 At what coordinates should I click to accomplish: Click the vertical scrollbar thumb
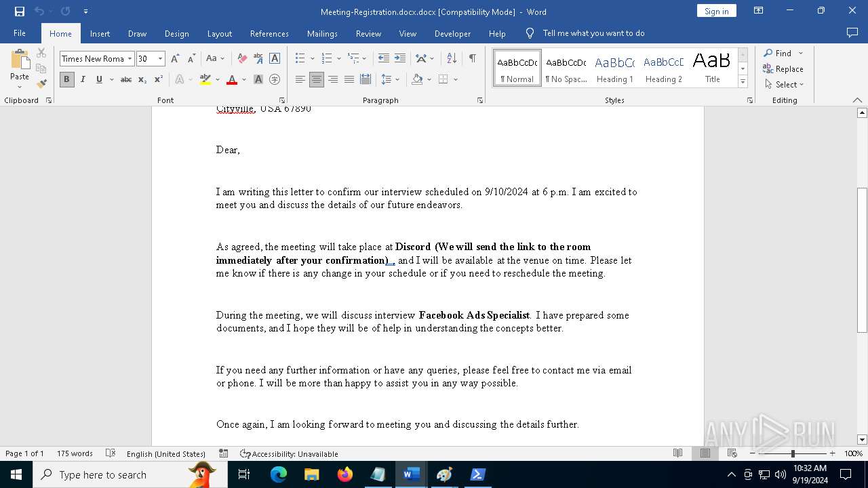tap(862, 260)
